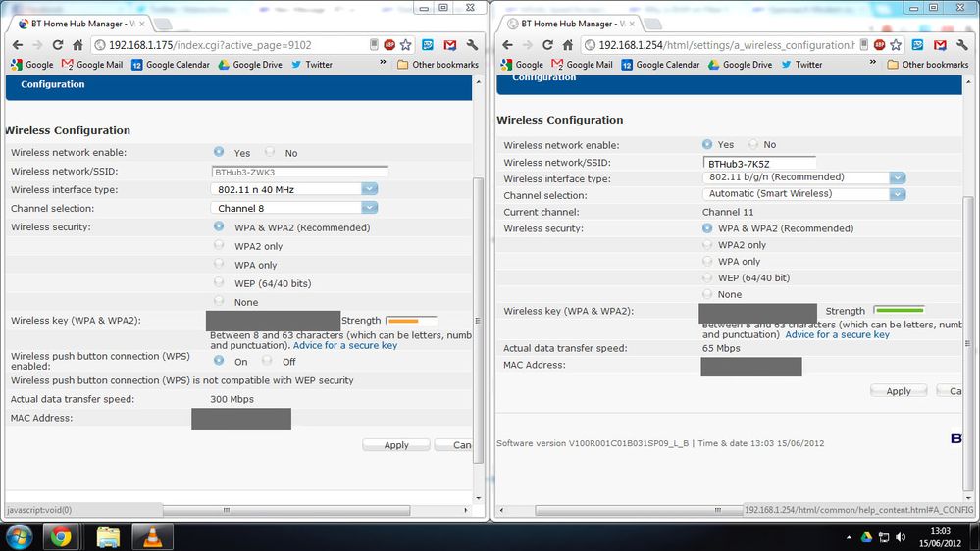
Task: Click the Apply button in the left window
Action: pyautogui.click(x=396, y=445)
